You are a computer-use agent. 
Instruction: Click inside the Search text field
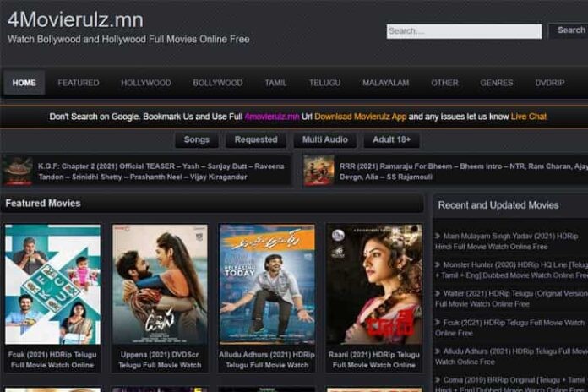[464, 31]
